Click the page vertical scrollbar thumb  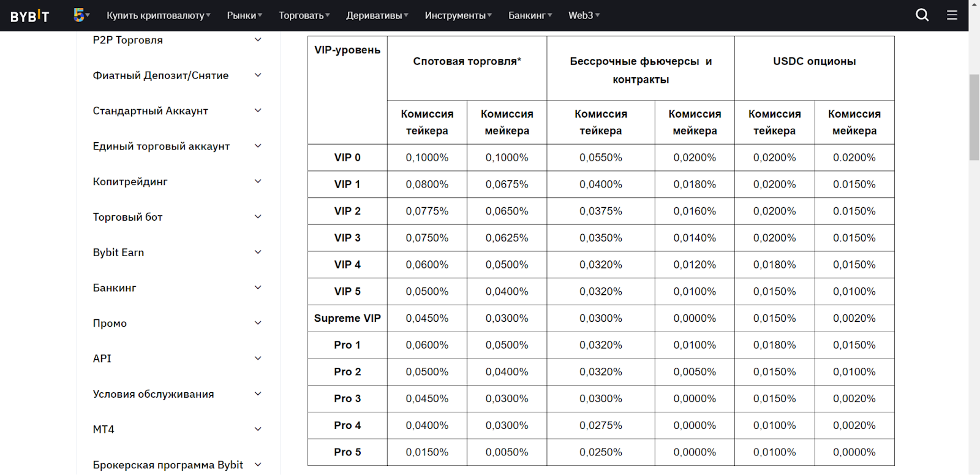pyautogui.click(x=974, y=116)
